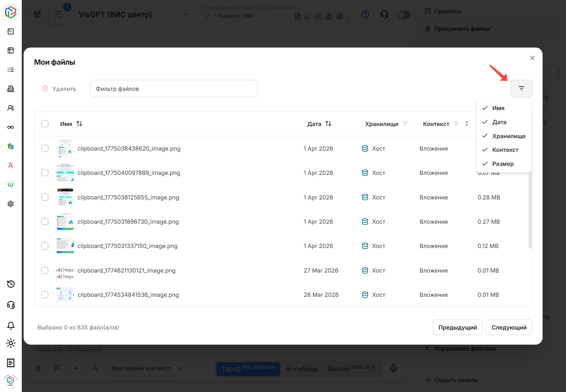Screen dimensions: 566x392
Task: Sort files by Имя column arrows
Action: pyautogui.click(x=79, y=124)
